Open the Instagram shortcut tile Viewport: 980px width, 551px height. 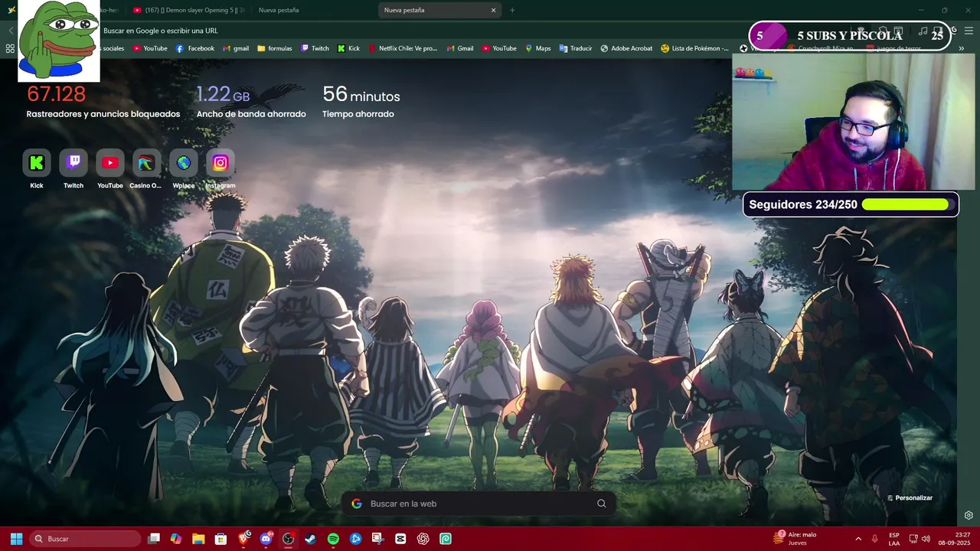220,163
